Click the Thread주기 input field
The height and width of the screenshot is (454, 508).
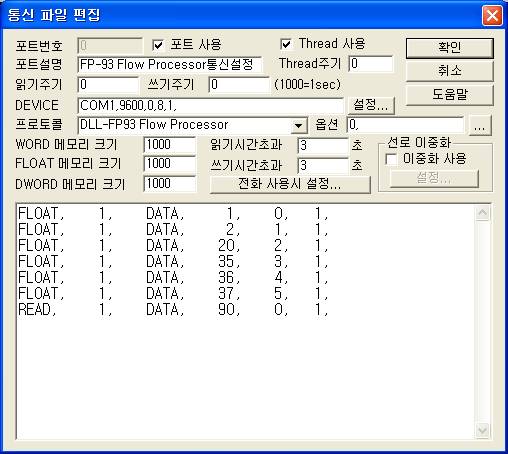371,64
